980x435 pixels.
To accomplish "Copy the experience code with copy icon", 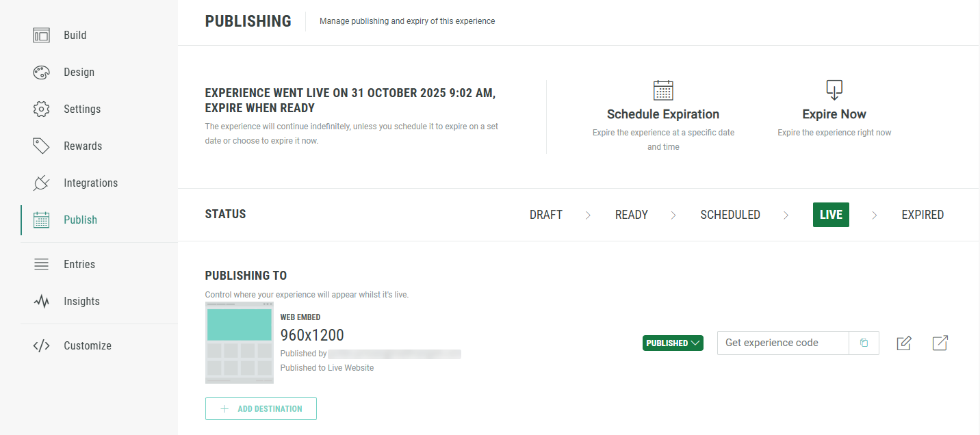I will pos(864,343).
